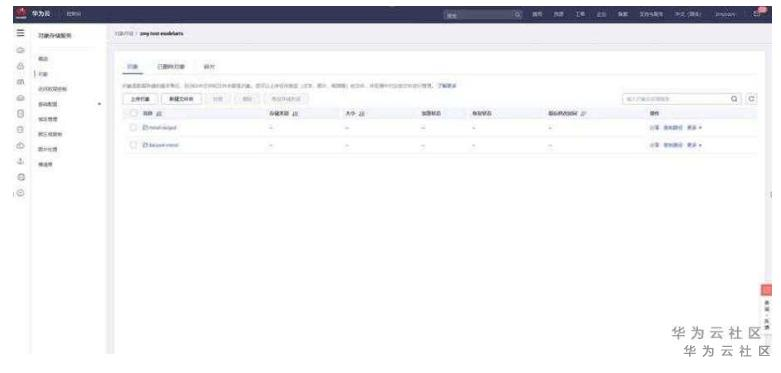Click the Huawei Cloud logo
Screen dimensions: 781x373
click(x=20, y=14)
